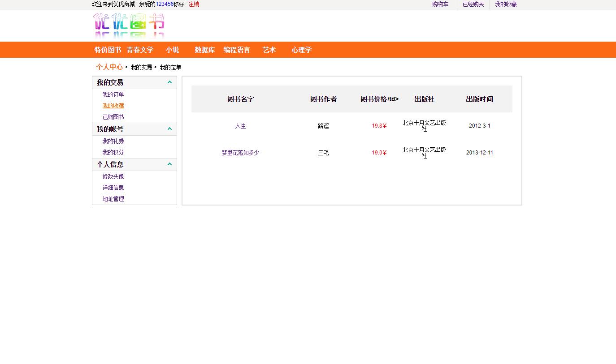Open 购物车 in top bar
Viewport: 616px width, 364px height.
(440, 4)
